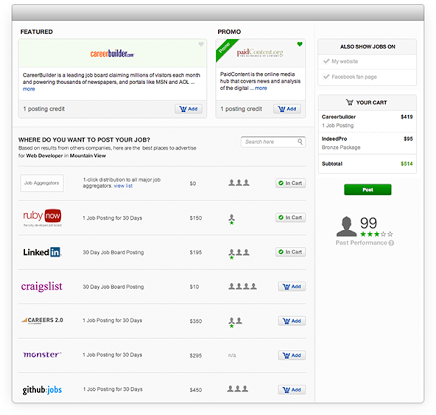Unfavorite paidContent with the green heart icon

click(300, 44)
